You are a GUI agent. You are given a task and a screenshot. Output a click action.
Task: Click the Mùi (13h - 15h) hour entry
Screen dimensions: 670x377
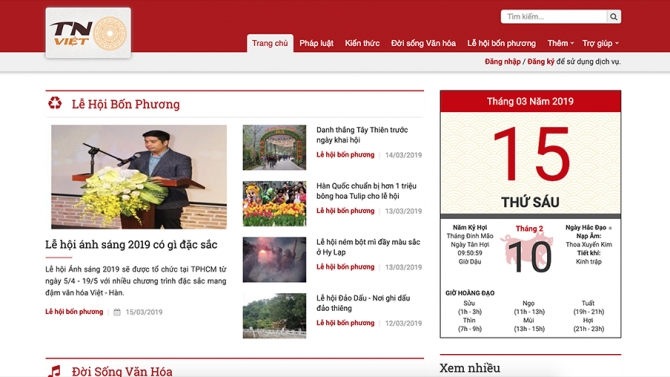click(x=529, y=324)
